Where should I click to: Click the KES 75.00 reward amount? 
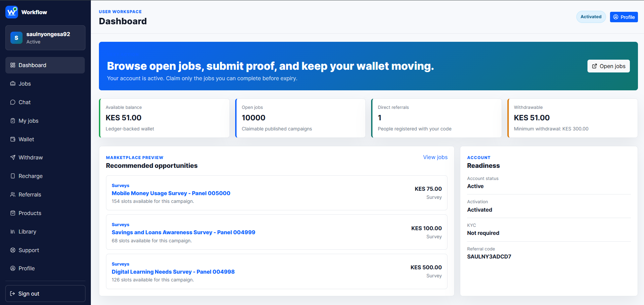coord(428,189)
